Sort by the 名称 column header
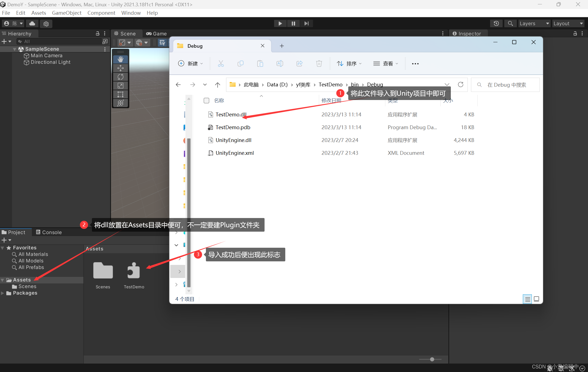The image size is (588, 372). [x=219, y=101]
